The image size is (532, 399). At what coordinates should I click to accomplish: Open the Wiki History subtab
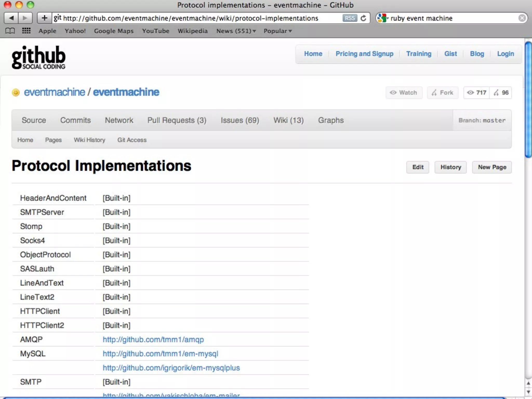pos(89,140)
